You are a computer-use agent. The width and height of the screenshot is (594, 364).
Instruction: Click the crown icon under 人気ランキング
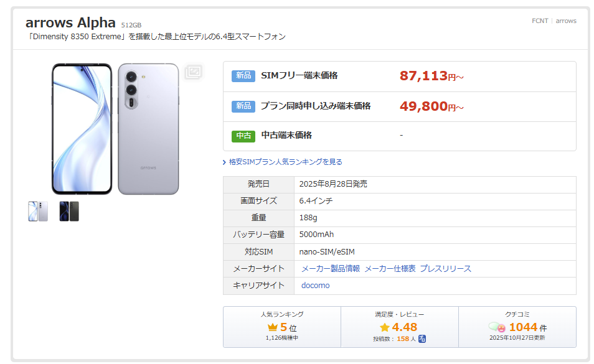coord(271,327)
